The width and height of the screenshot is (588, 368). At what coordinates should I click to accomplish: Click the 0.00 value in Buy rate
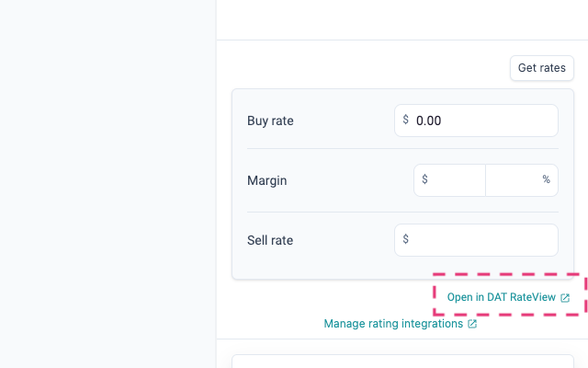pyautogui.click(x=429, y=121)
